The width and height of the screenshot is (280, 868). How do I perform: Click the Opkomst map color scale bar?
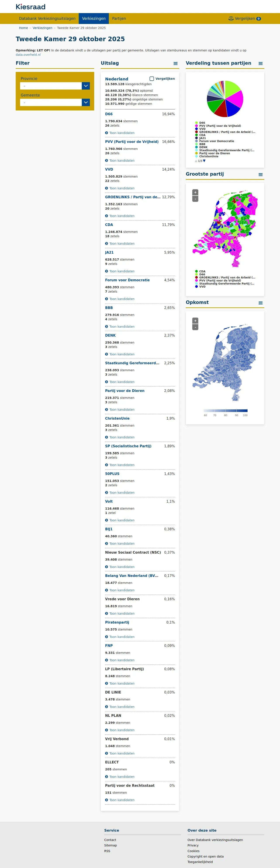226,411
